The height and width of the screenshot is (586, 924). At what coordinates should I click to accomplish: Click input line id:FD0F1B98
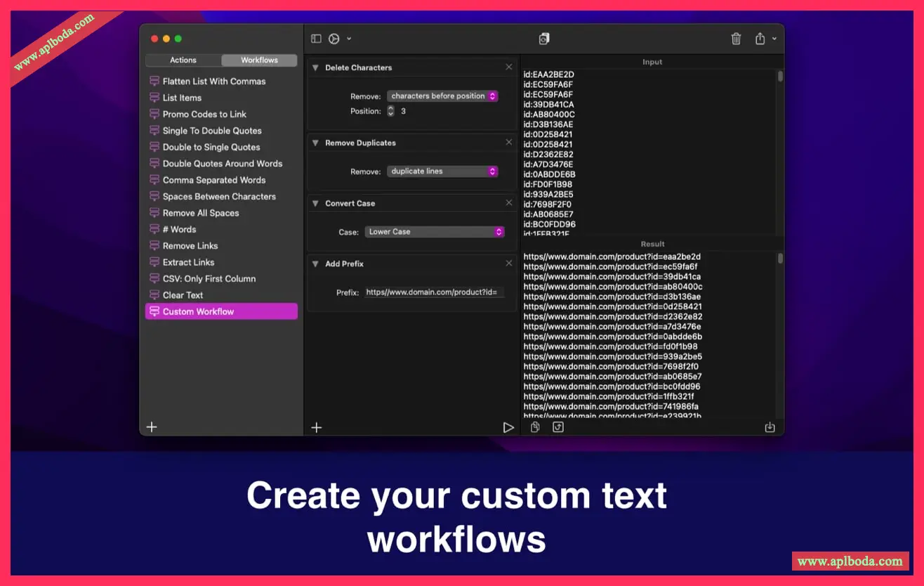pyautogui.click(x=548, y=185)
